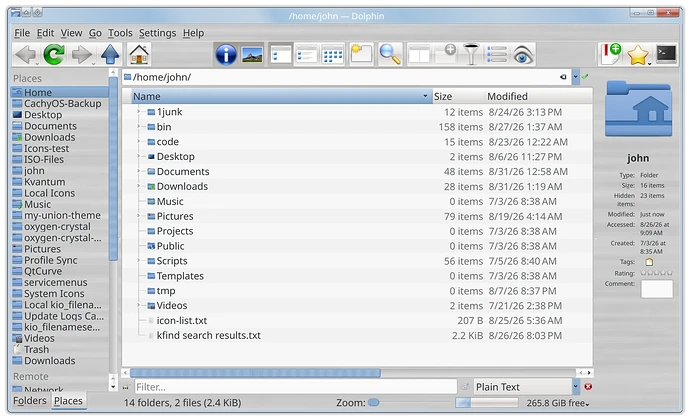Open bookmarks with the yellow star icon

(x=638, y=55)
